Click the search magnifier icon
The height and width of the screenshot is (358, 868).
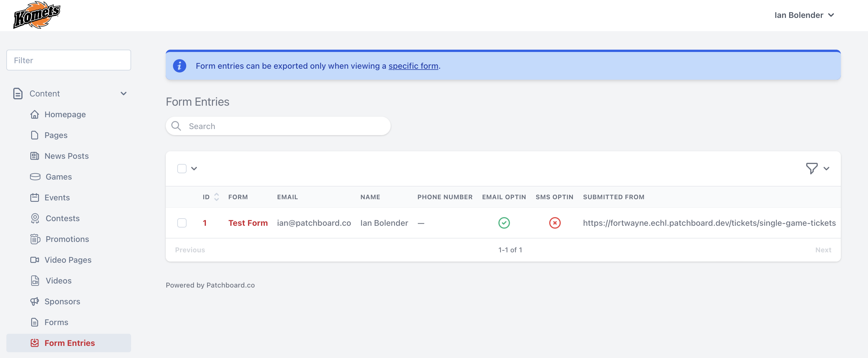[176, 126]
